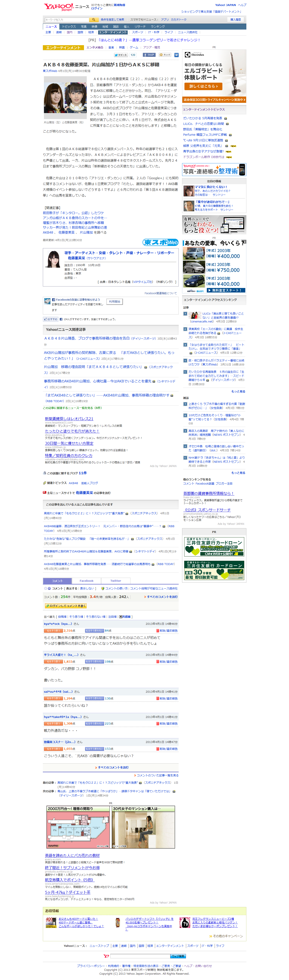Screen dimensions: 289x980
Task: Click the small Y! logo beside footer search
Action: click(107, 956)
